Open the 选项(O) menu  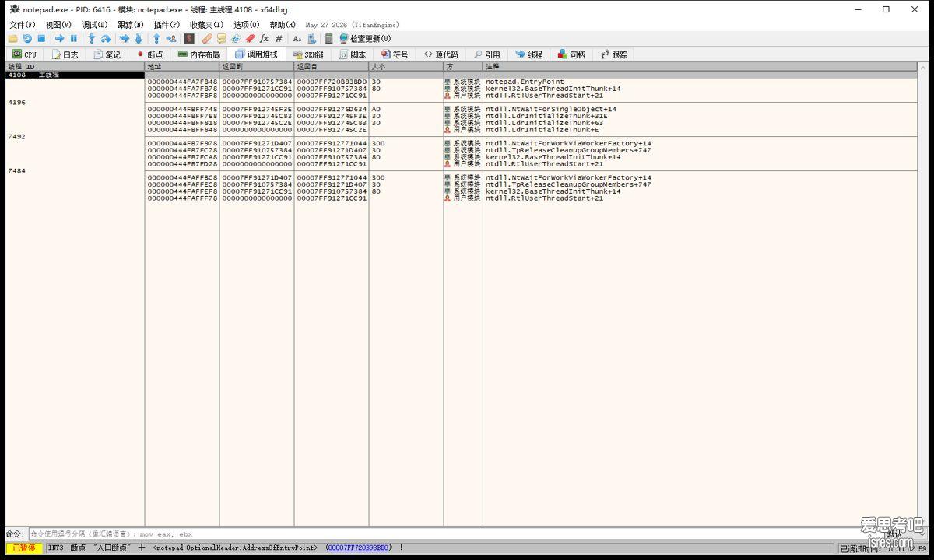tap(247, 25)
